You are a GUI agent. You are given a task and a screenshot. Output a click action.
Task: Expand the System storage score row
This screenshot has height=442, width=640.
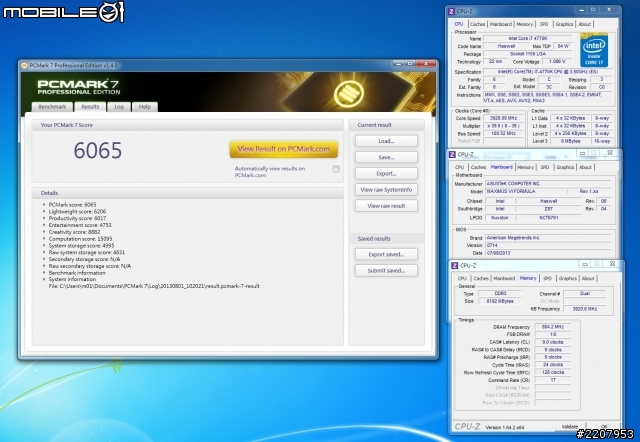[x=44, y=246]
